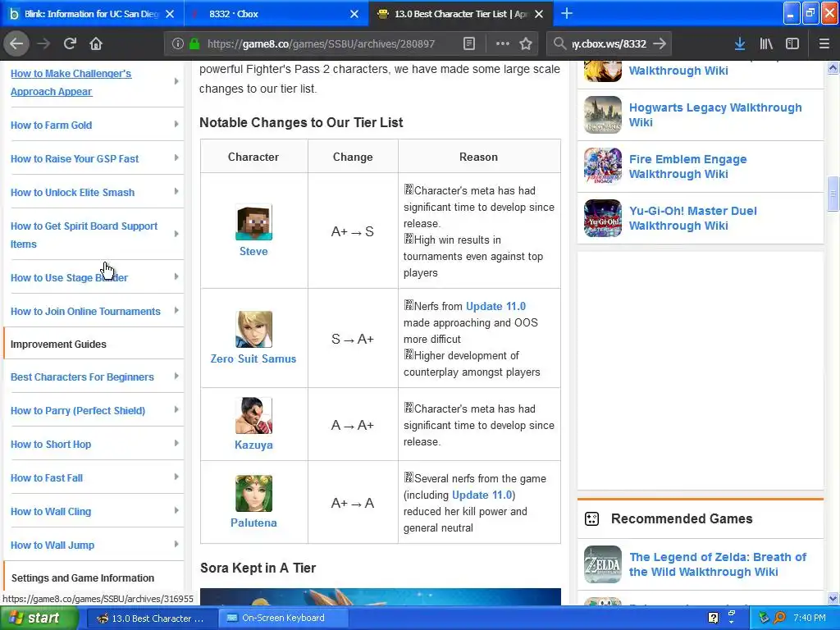This screenshot has height=630, width=840.
Task: Click the Recommended Games dice icon
Action: tap(592, 518)
